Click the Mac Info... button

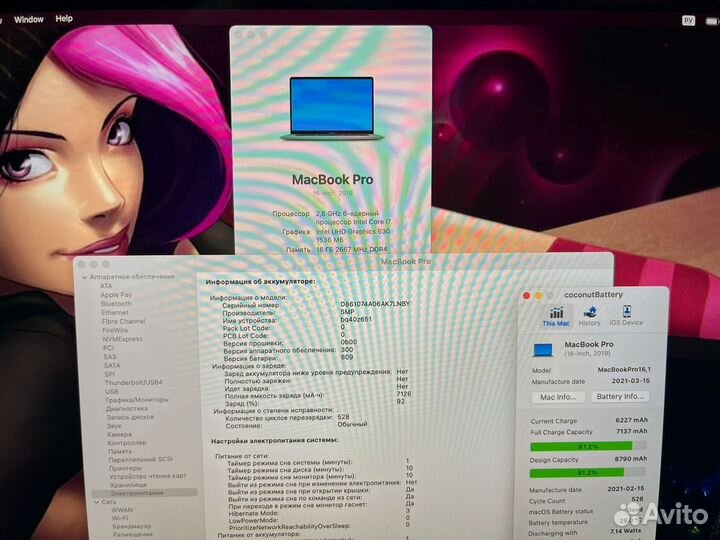click(x=558, y=397)
